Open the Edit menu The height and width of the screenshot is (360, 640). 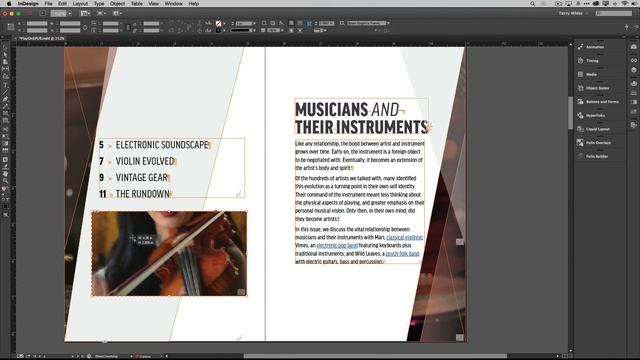click(x=62, y=4)
